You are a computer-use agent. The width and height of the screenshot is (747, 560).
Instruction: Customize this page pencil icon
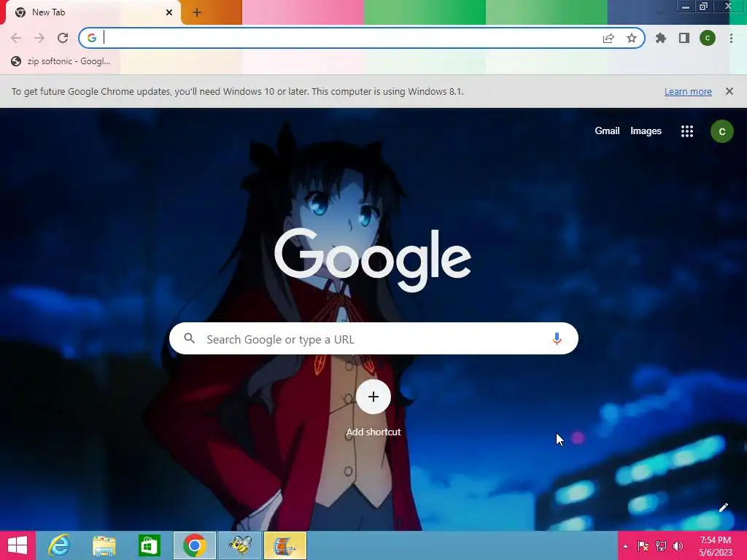[723, 507]
